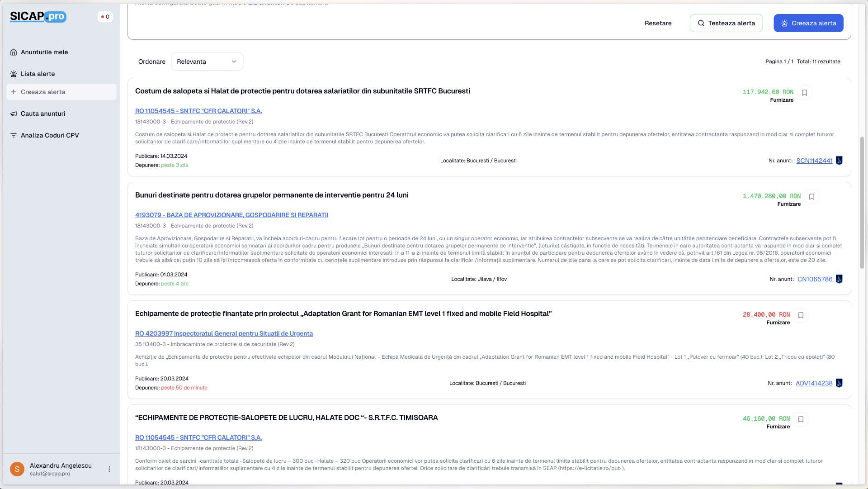Click the peste 4 zile deadline
The image size is (868, 489).
coord(175,284)
